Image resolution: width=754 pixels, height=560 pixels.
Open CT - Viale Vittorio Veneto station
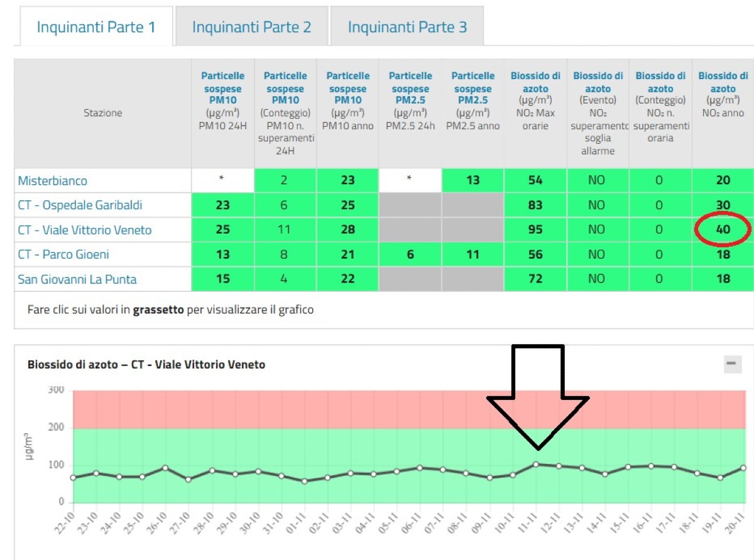tap(85, 230)
